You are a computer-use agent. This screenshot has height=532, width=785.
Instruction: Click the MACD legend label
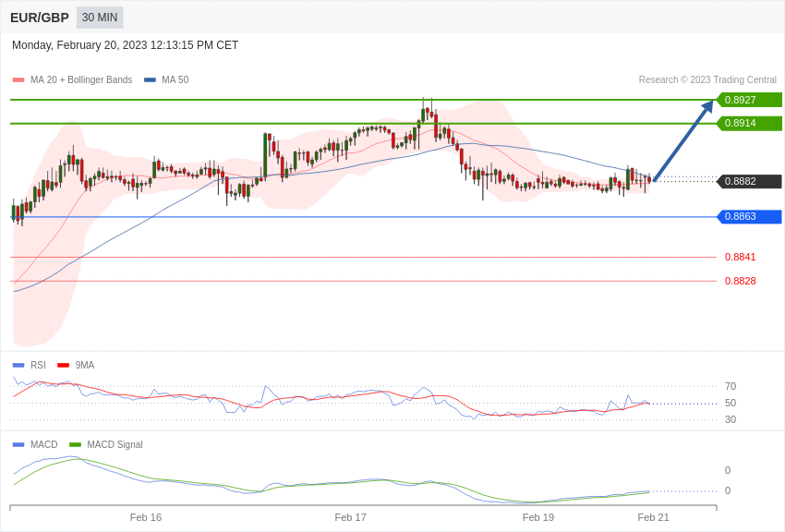click(x=44, y=444)
